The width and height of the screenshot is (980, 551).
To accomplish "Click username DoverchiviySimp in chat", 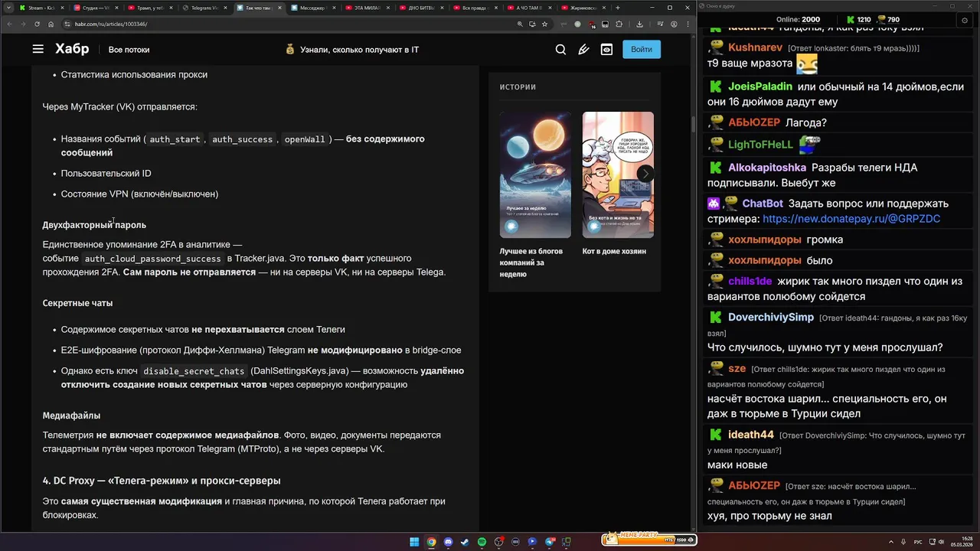I will (771, 317).
